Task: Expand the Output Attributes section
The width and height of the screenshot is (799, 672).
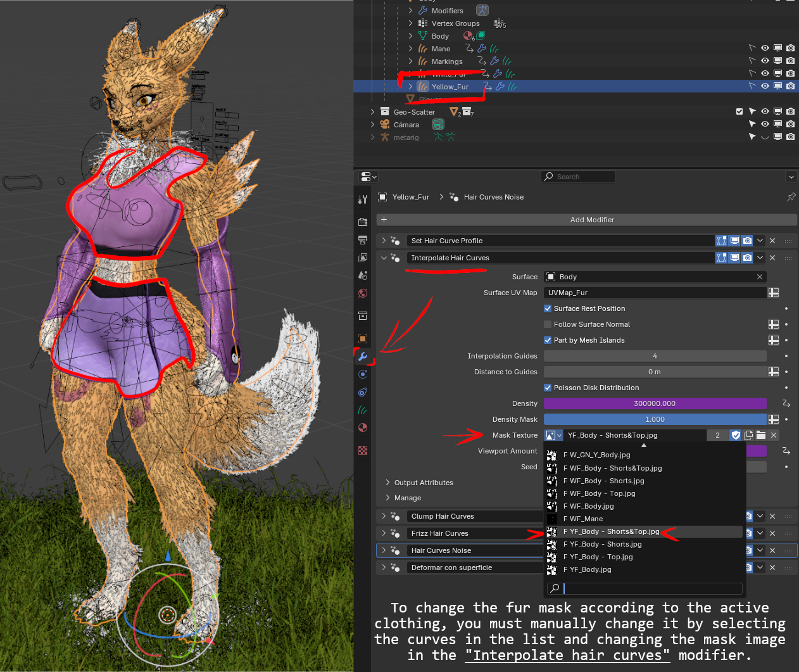Action: [387, 483]
